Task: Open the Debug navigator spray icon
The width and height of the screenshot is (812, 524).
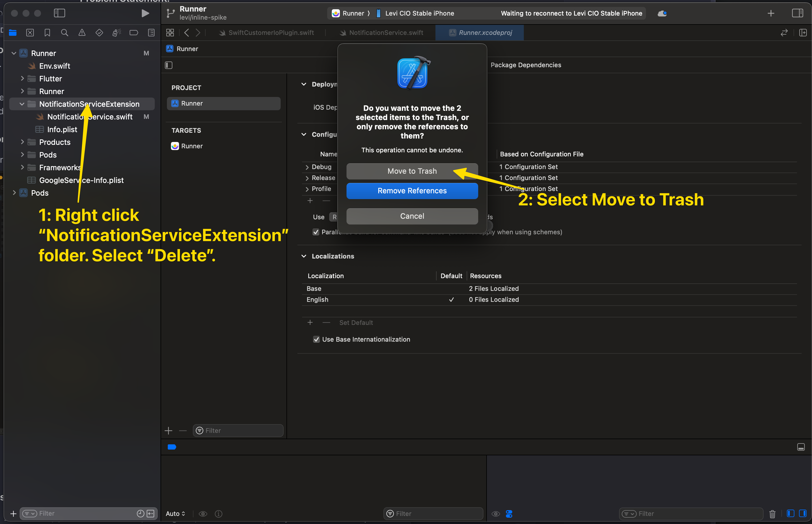Action: coord(116,33)
